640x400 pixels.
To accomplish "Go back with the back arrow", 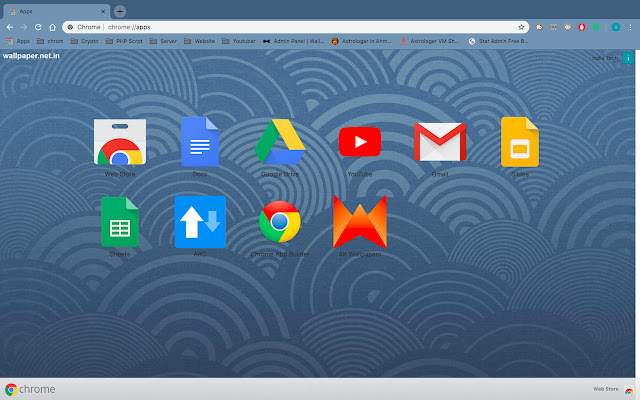I will point(10,27).
